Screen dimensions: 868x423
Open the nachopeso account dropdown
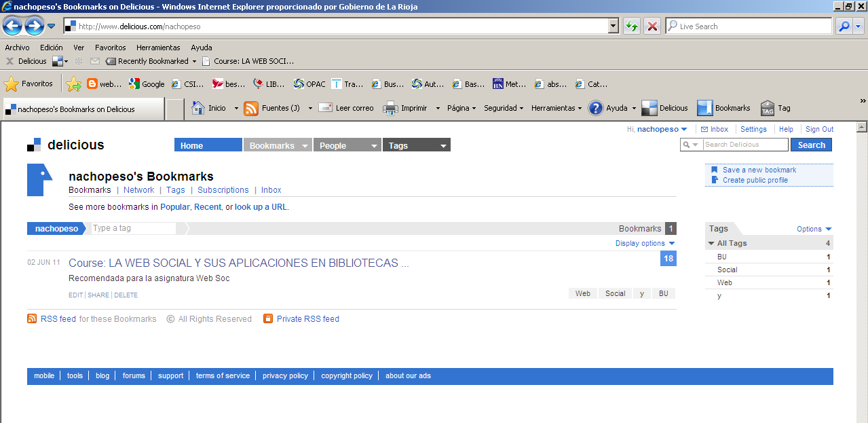pyautogui.click(x=662, y=129)
